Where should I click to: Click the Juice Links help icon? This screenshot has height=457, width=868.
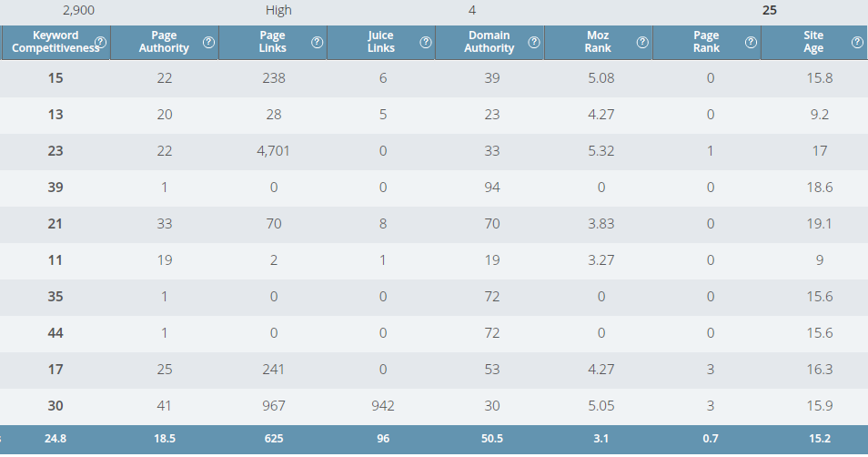(x=426, y=42)
